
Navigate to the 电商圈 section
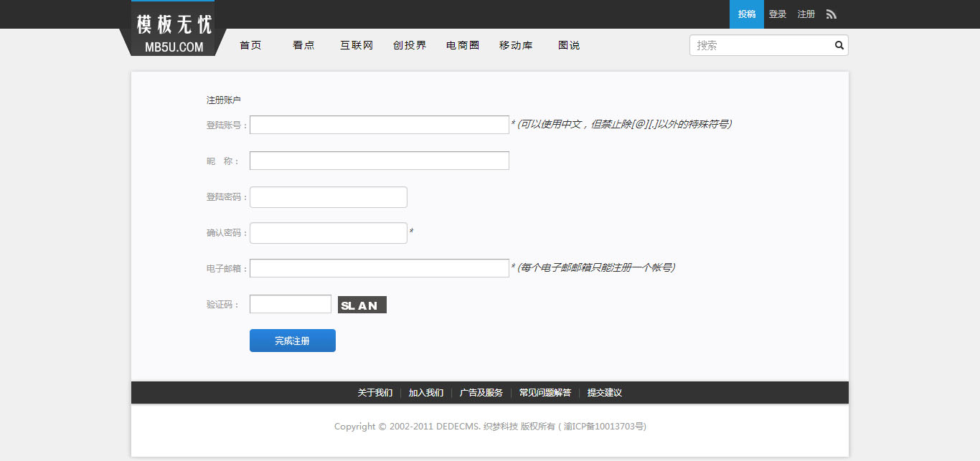click(x=463, y=45)
